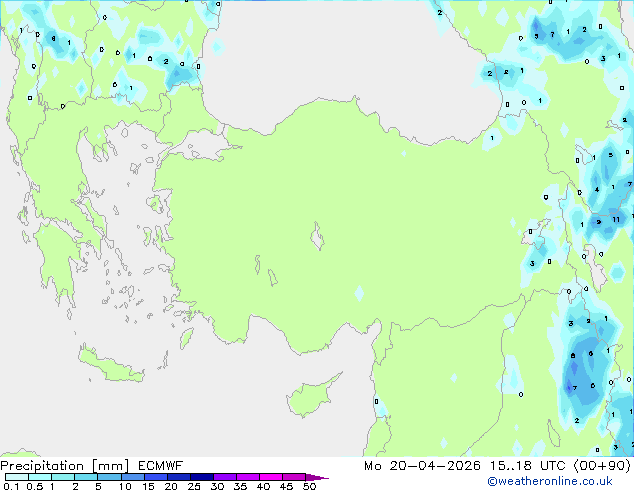Click the '15..18 UTC' time range text

tap(527, 466)
